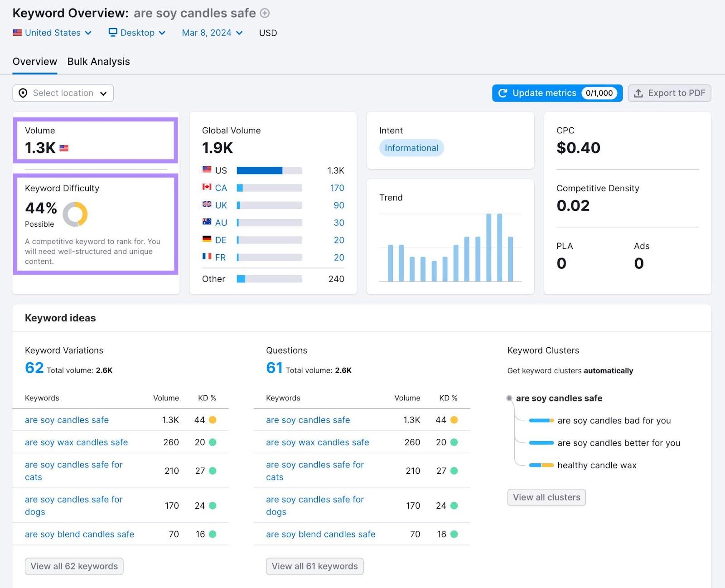Viewport: 725px width, 588px height.
Task: Click the refresh icon in Update metrics
Action: 503,93
